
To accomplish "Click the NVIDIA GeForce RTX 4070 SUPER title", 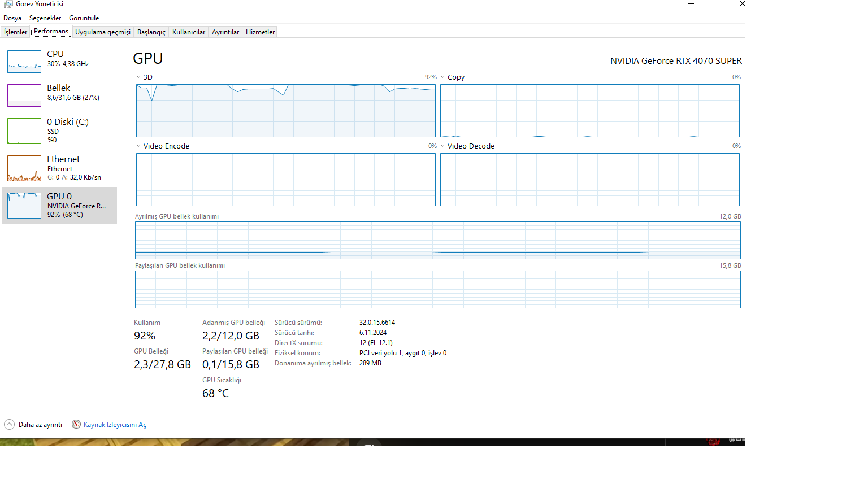I will click(x=676, y=61).
